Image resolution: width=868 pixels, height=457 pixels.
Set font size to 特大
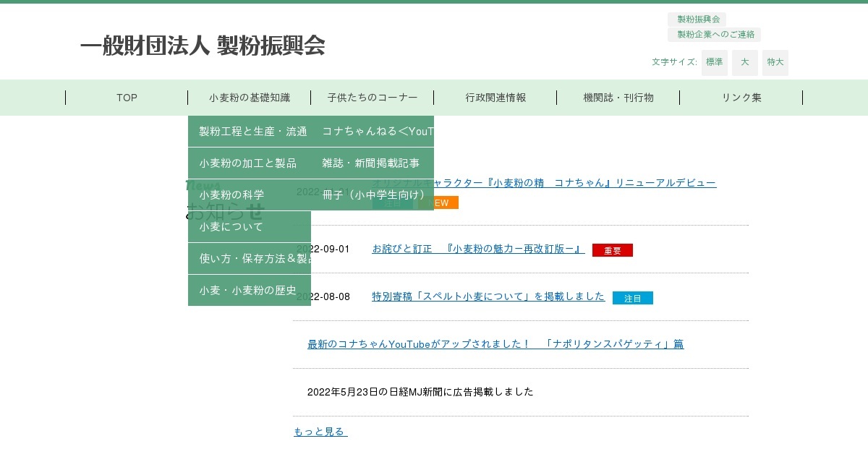(775, 62)
